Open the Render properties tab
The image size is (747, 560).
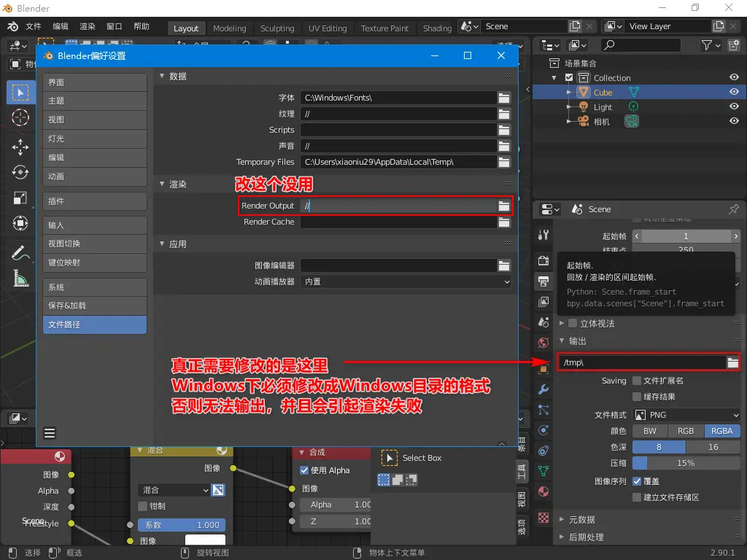(543, 260)
